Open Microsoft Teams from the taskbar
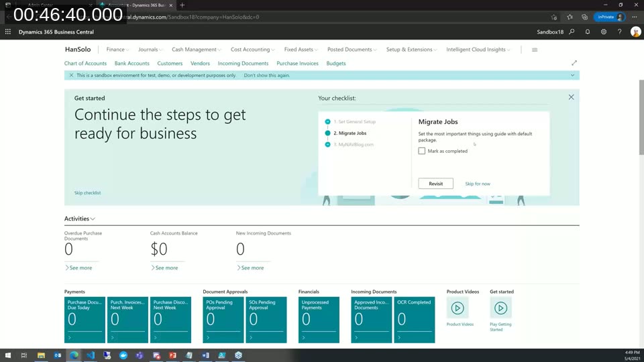This screenshot has width=644, height=362. (x=140, y=355)
